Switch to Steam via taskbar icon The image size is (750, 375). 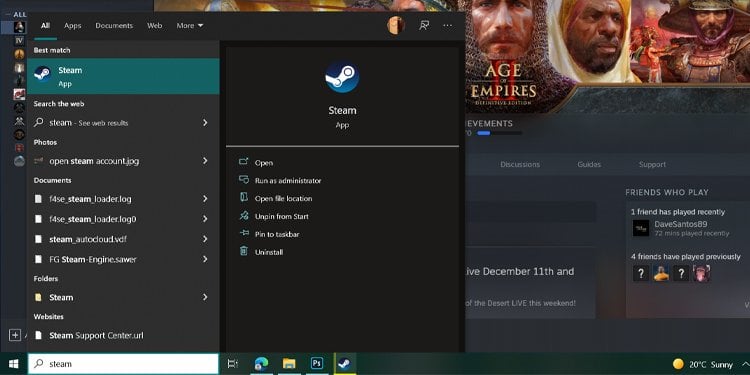344,364
